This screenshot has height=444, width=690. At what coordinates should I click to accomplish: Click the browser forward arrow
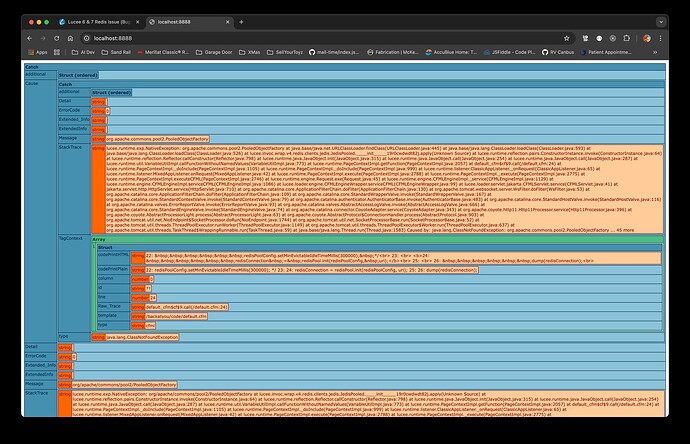[43, 38]
